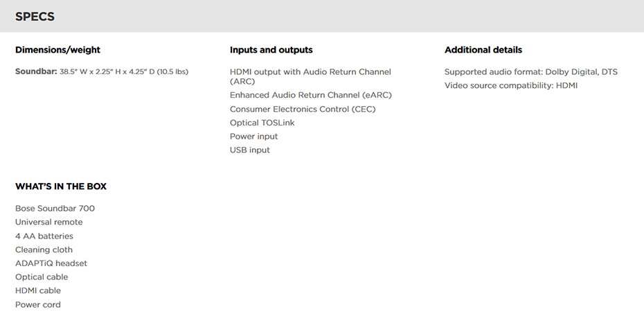
Task: Click the WHAT'S IN THE BOX heading
Action: [x=61, y=186]
